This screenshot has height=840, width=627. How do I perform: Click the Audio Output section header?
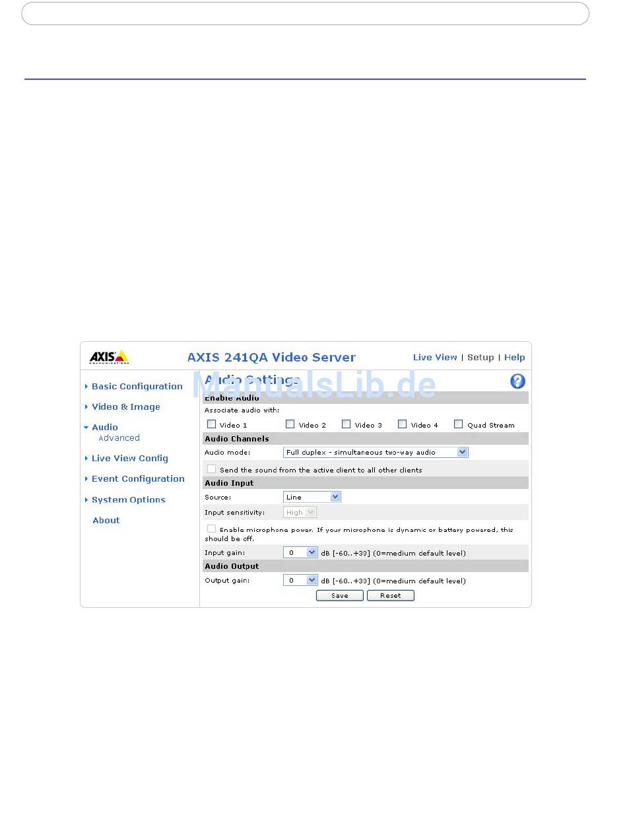point(366,566)
